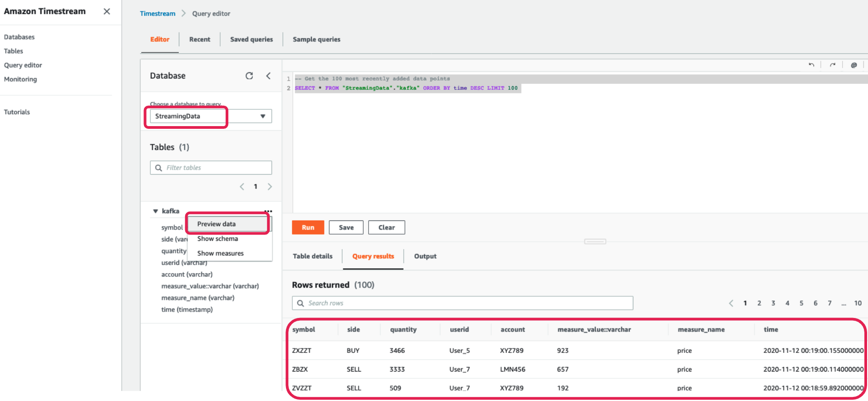Select the measure_value::varchar column header
Viewport: 868px width, 401px height.
pyautogui.click(x=594, y=329)
